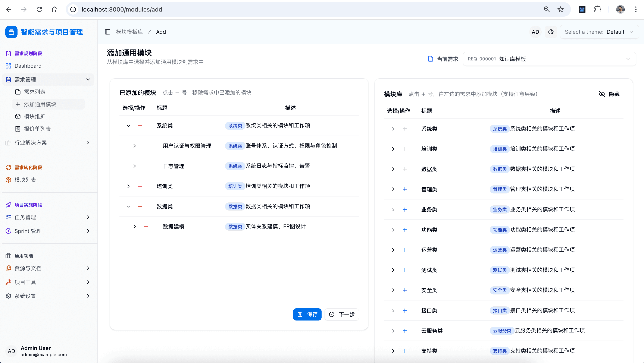The width and height of the screenshot is (644, 363).
Task: Select 模块列表 under 需求转化阶段
Action: (x=25, y=180)
